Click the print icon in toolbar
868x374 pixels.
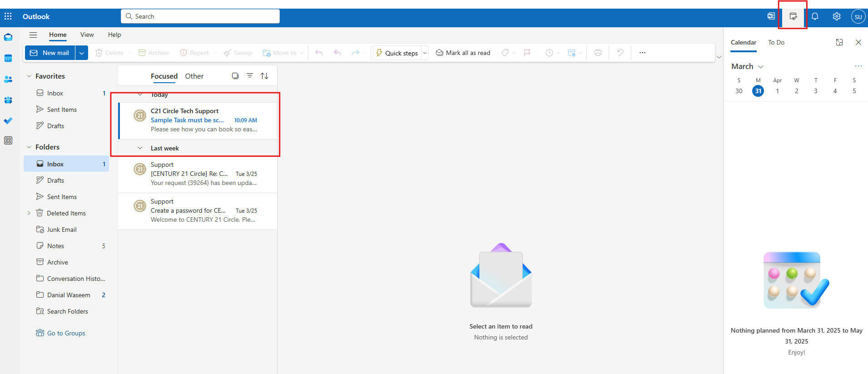click(x=598, y=53)
